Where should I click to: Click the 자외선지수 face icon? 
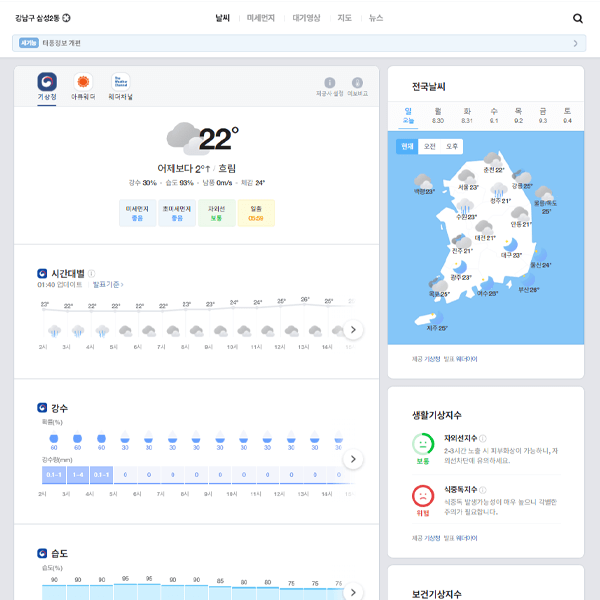[423, 443]
